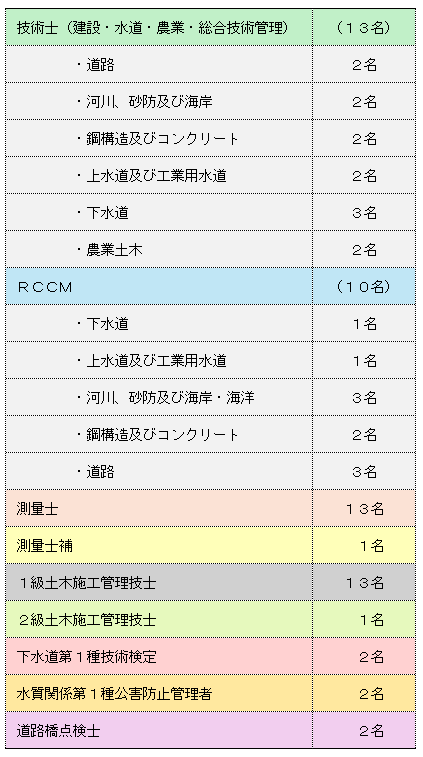
Task: Click 河川、砂防及び海岸 under 技術士
Action: click(x=144, y=102)
